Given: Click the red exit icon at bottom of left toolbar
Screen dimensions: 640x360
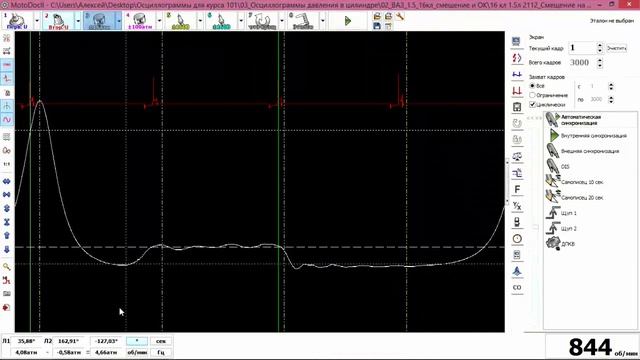Looking at the screenshot, I should pos(7,307).
